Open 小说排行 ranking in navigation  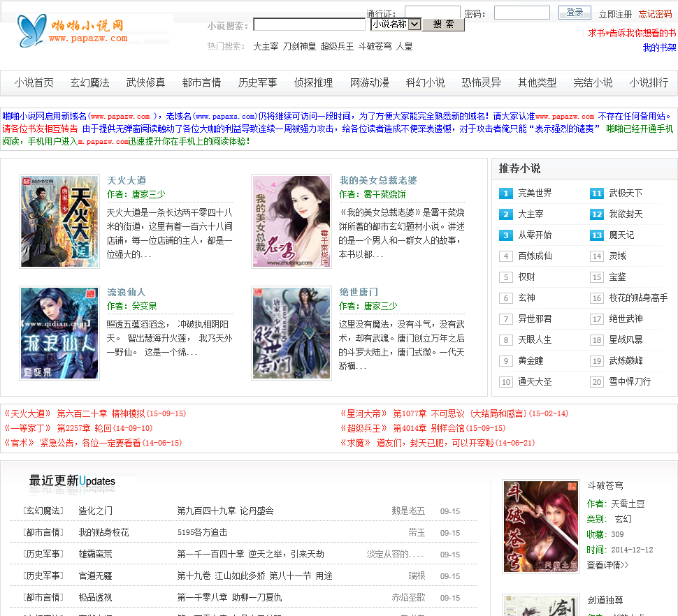[x=649, y=82]
